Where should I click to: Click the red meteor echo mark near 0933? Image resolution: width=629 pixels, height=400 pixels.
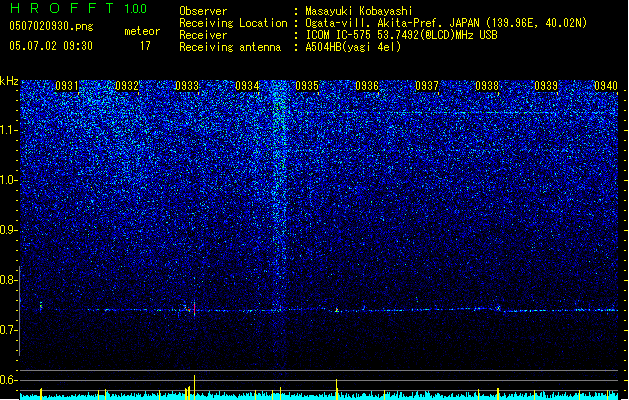[195, 308]
